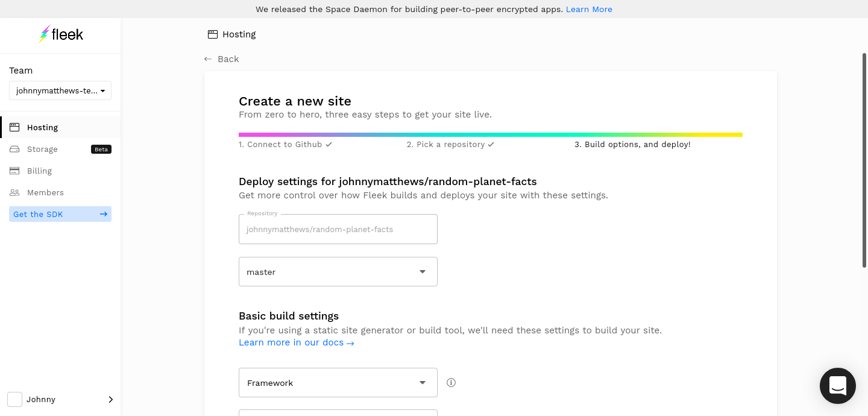Follow the Learn More banner link

coord(588,9)
